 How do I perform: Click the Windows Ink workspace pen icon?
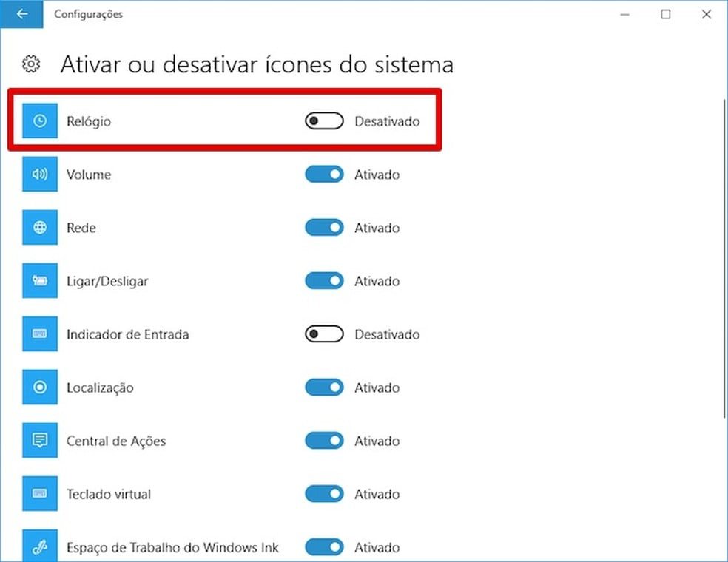tap(40, 546)
